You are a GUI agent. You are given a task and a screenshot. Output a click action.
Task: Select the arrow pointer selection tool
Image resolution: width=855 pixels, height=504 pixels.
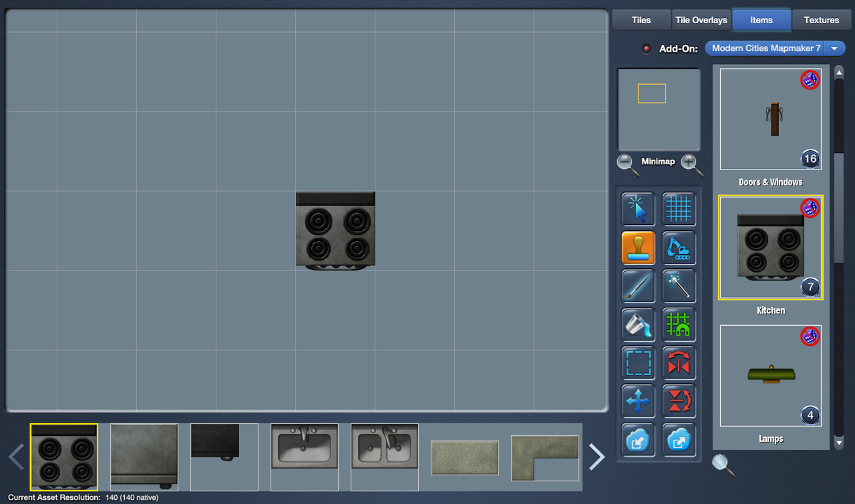638,210
